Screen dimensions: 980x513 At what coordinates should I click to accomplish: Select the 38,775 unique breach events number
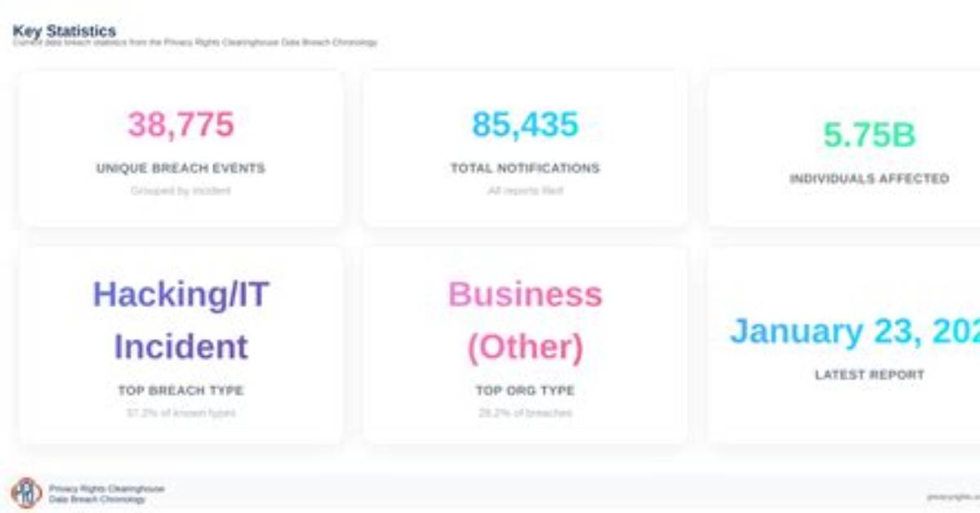[180, 125]
